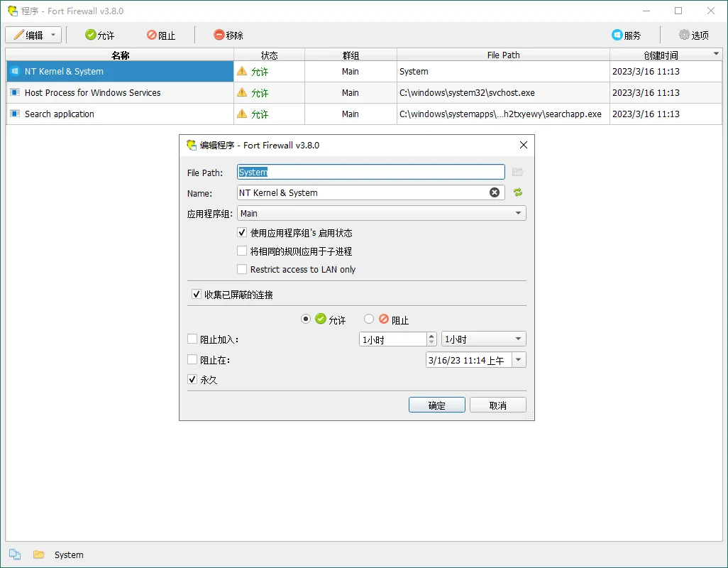
Task: Select the 阻止 radio button
Action: 369,319
